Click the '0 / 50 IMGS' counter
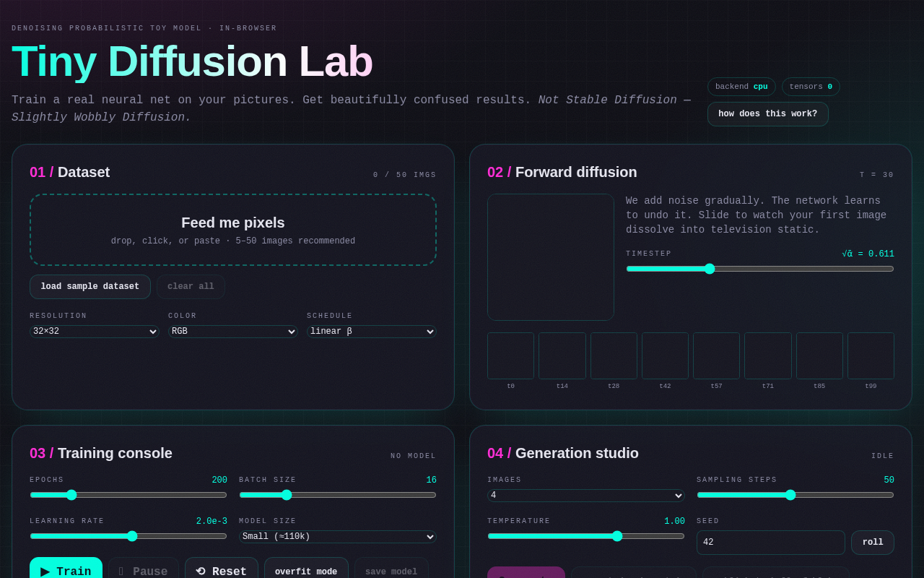 click(x=405, y=175)
